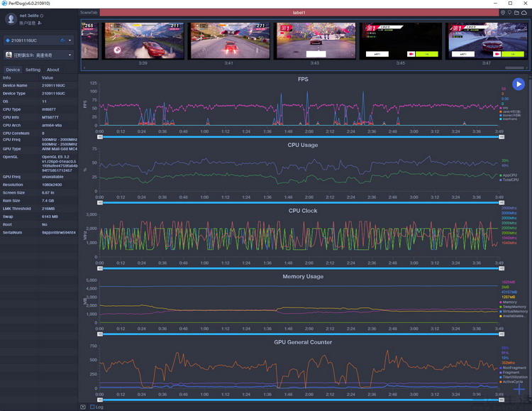Click the GPU General Counter timeline bar

pyautogui.click(x=301, y=400)
